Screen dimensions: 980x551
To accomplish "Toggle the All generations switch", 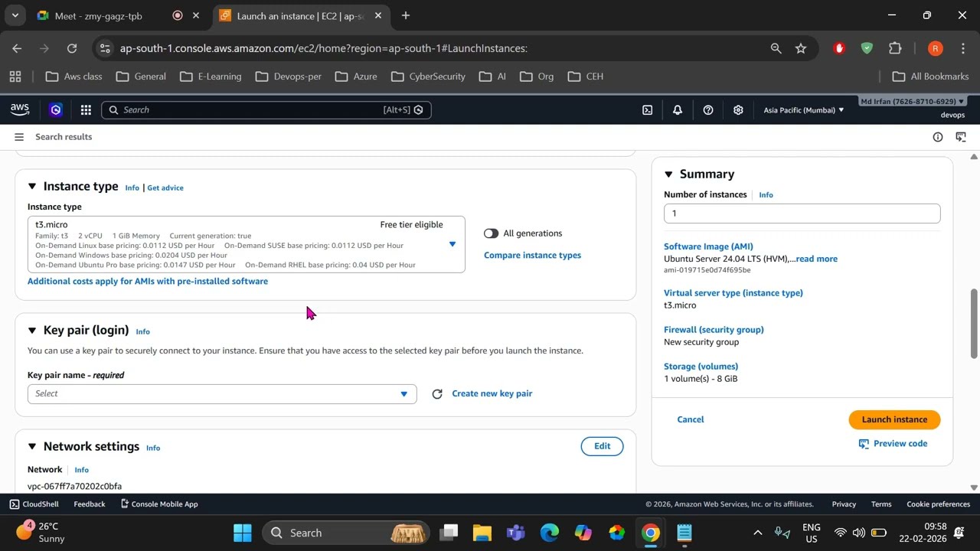I will pyautogui.click(x=491, y=233).
